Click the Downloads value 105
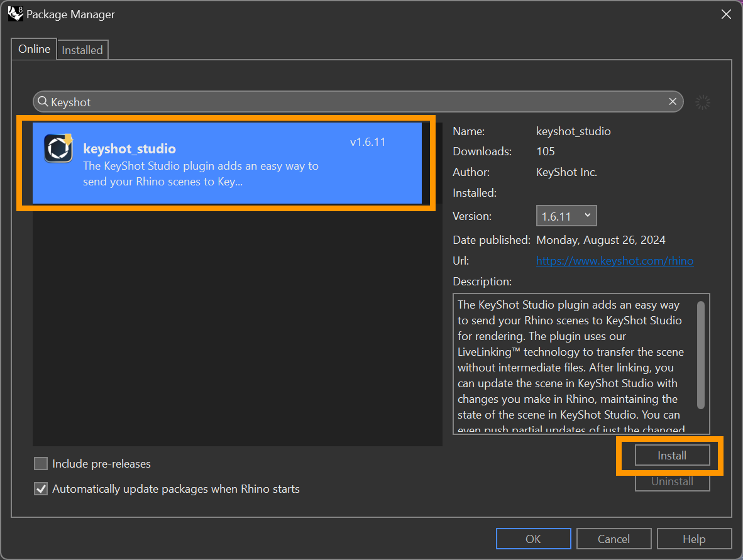This screenshot has width=743, height=560. click(x=546, y=151)
